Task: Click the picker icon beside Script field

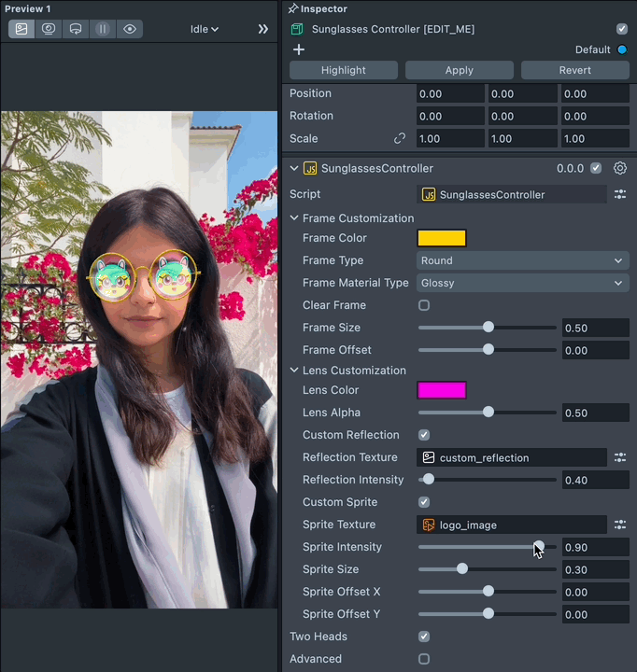Action: (620, 194)
